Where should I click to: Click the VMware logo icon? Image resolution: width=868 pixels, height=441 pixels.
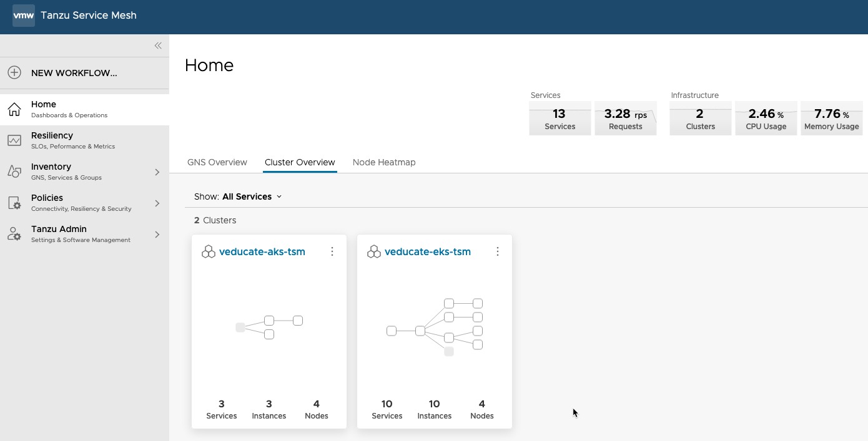(x=24, y=16)
